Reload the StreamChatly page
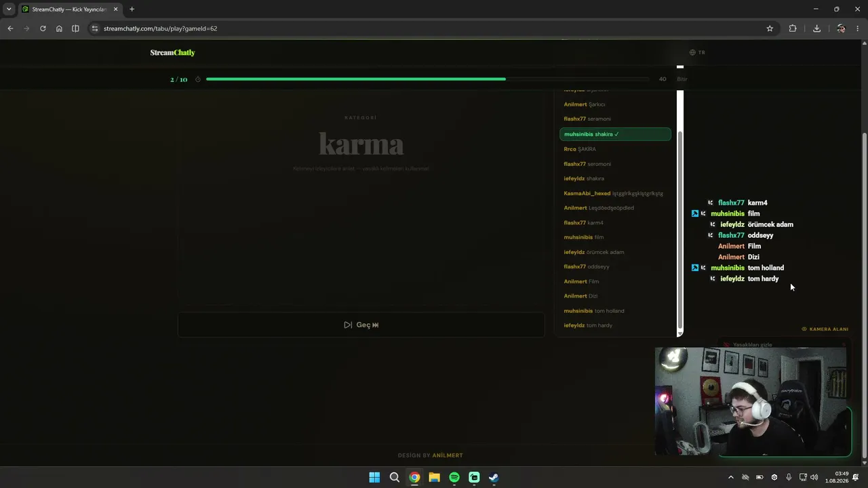 (x=43, y=28)
